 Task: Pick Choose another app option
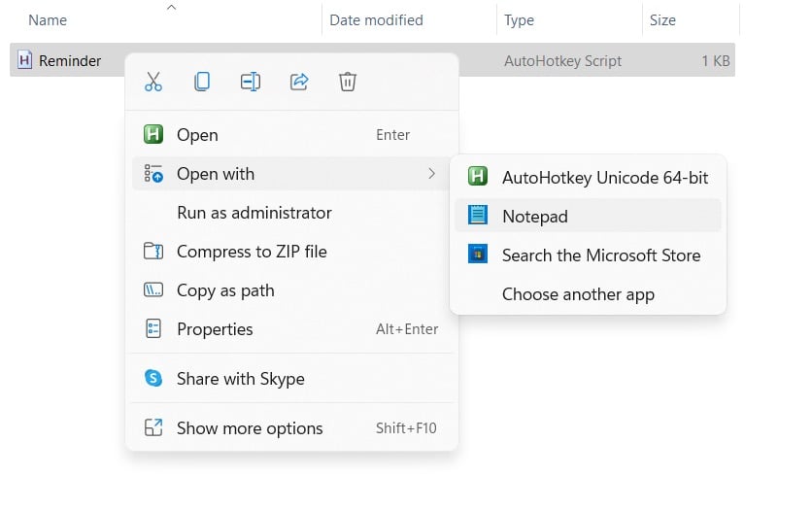(x=578, y=294)
